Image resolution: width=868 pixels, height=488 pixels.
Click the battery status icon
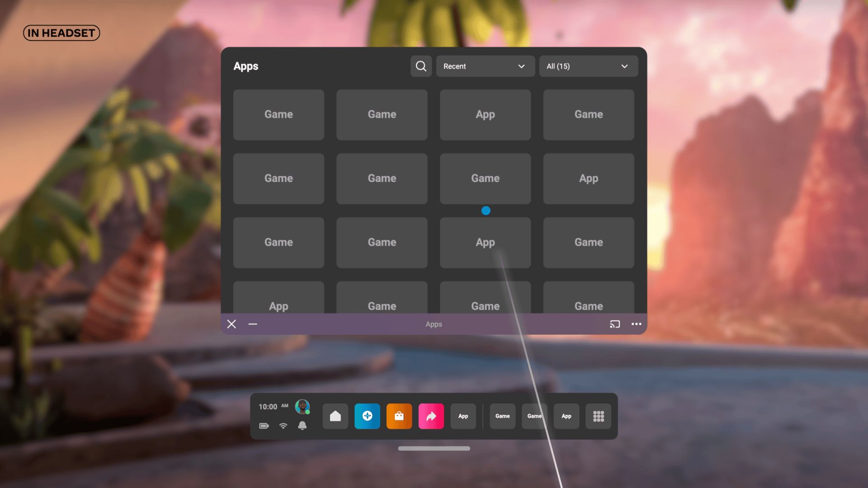(x=264, y=426)
